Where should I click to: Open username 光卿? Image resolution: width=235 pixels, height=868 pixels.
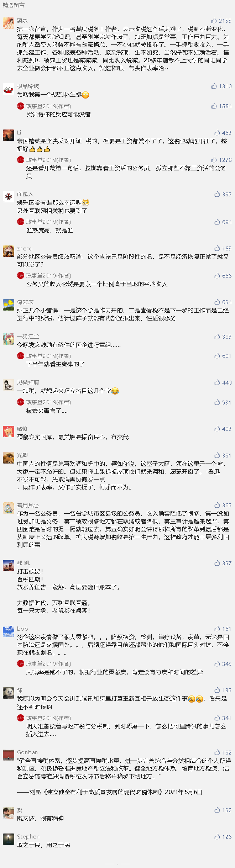(22, 455)
